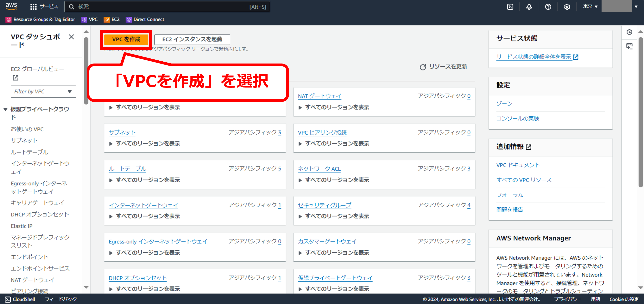Open the 東京 region dropdown
The width and height of the screenshot is (644, 304).
tap(590, 6)
